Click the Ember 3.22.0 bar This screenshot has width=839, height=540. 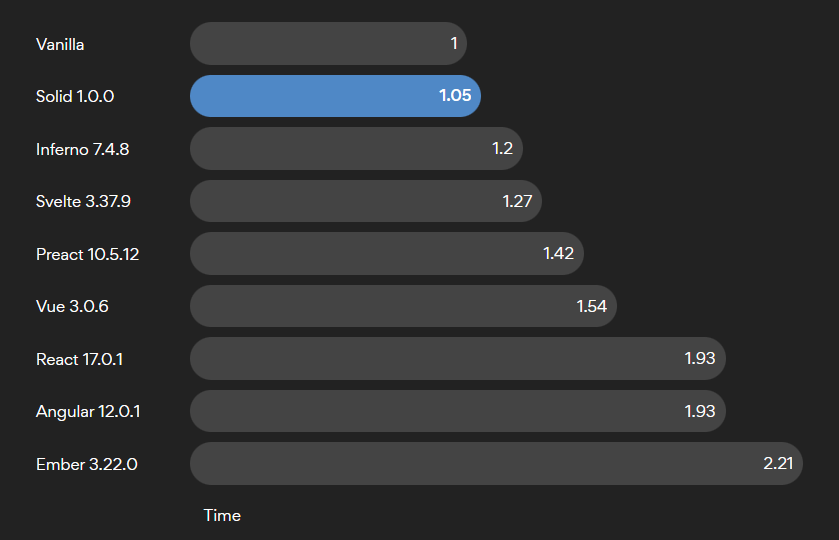pyautogui.click(x=496, y=463)
